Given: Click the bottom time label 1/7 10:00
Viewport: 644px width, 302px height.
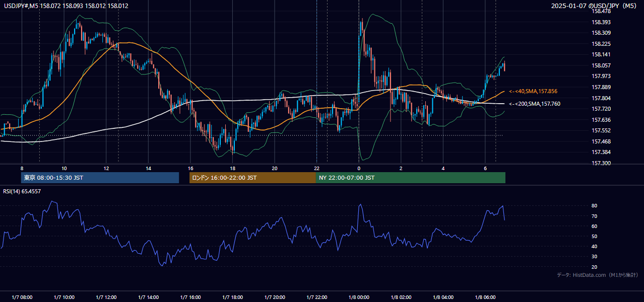Looking at the screenshot, I should click(x=64, y=297).
